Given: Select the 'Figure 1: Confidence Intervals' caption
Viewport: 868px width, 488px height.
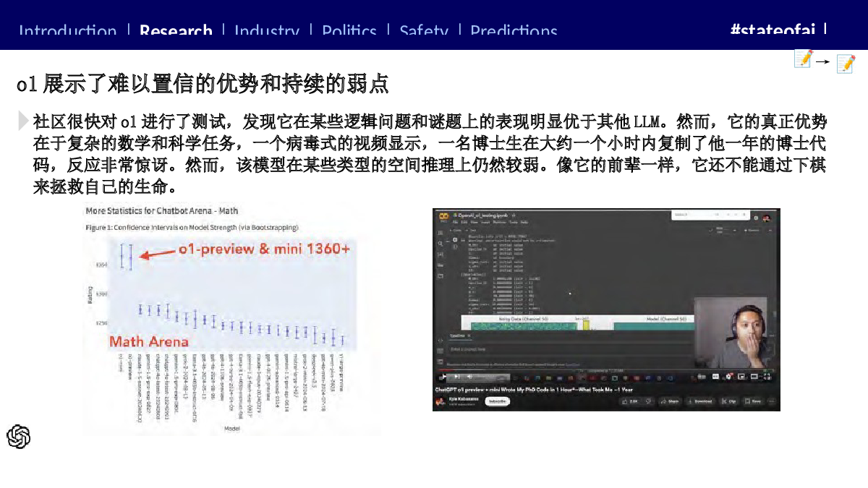Looking at the screenshot, I should click(x=192, y=227).
